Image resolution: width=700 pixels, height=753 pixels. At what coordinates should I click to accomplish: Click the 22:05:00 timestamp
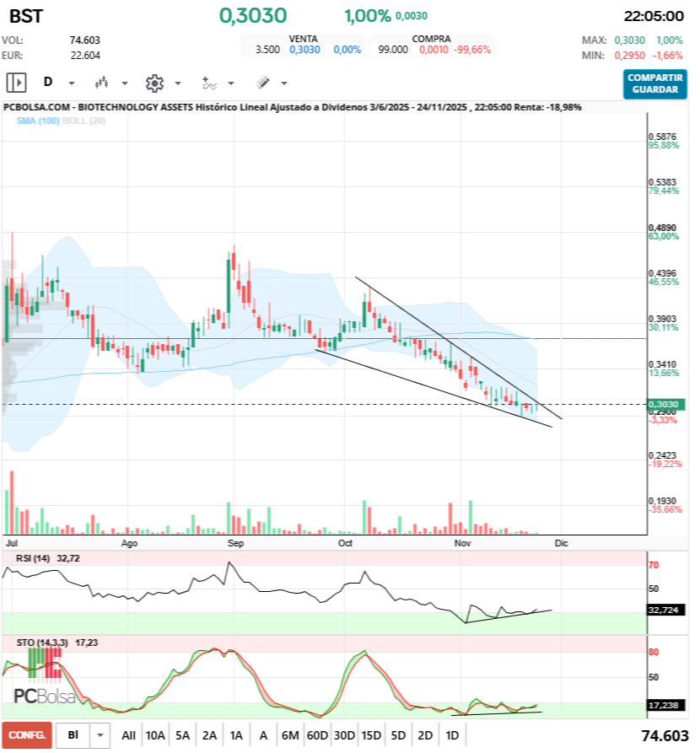point(654,16)
